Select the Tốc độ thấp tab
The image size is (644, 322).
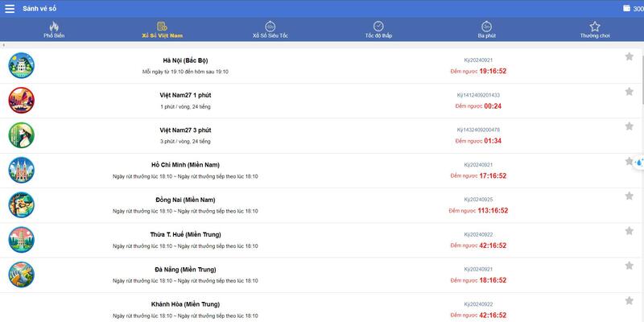point(378,30)
